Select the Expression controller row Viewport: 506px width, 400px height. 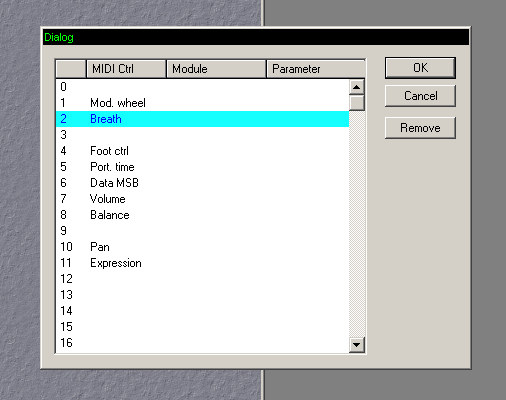[x=202, y=263]
